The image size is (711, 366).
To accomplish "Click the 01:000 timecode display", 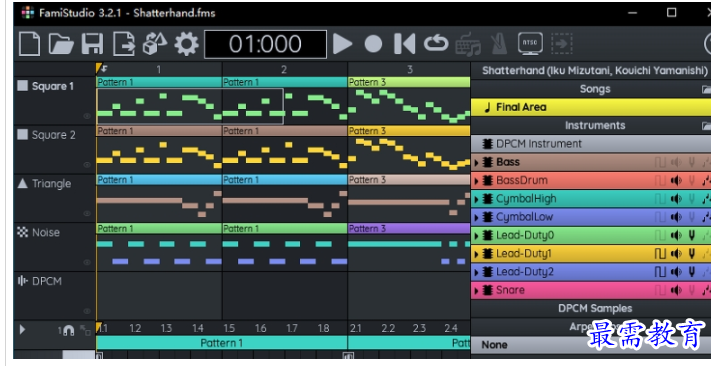I will (265, 44).
